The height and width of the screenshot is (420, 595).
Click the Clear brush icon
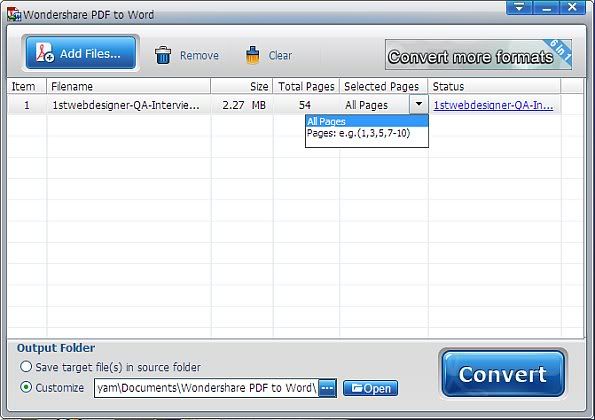click(252, 55)
